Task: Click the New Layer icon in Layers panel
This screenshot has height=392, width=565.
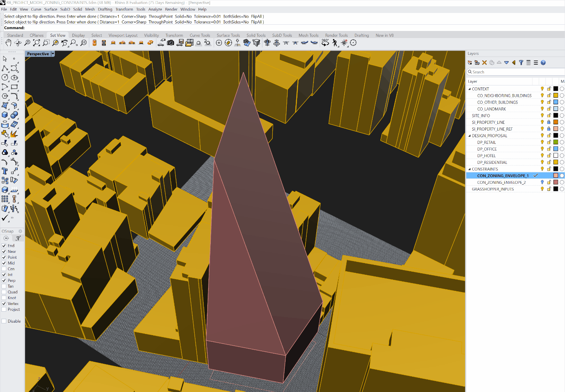Action: click(470, 63)
